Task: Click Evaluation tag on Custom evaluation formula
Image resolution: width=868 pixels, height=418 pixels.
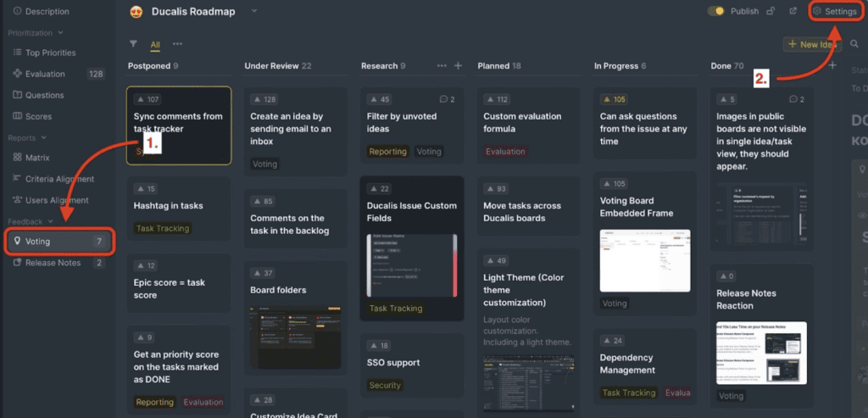Action: click(505, 151)
